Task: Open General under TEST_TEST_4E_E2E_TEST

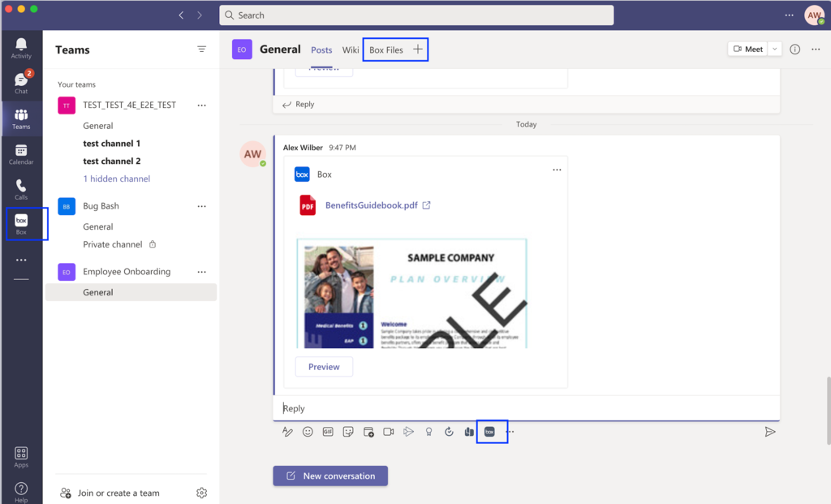Action: coord(98,126)
